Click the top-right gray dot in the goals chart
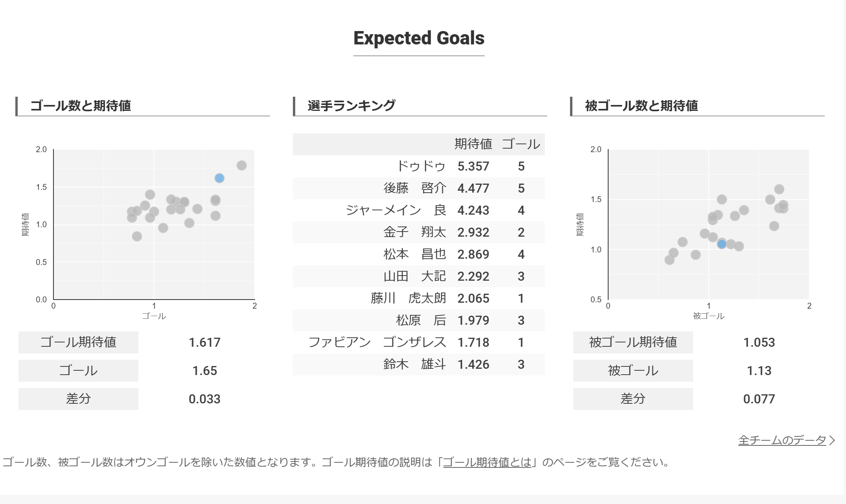 (x=241, y=166)
